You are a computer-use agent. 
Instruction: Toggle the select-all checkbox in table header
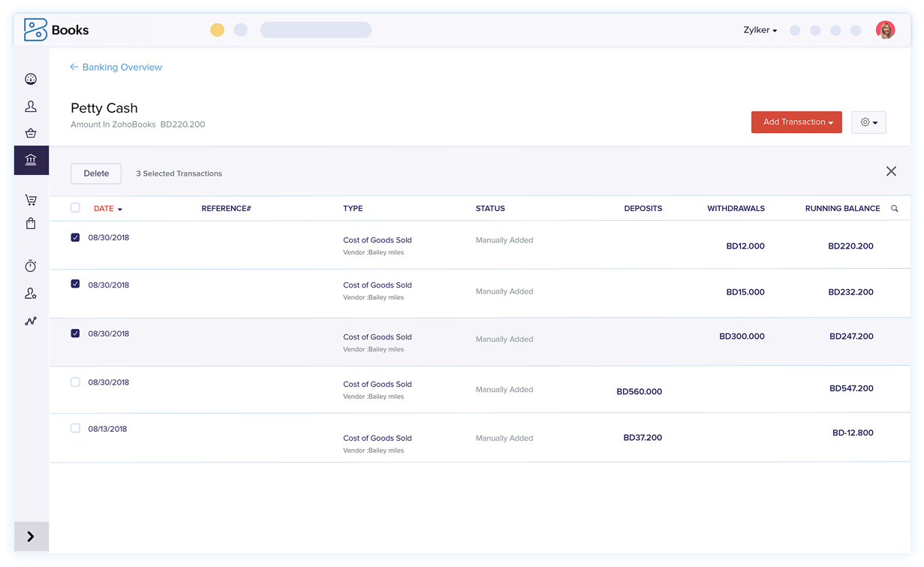click(75, 208)
